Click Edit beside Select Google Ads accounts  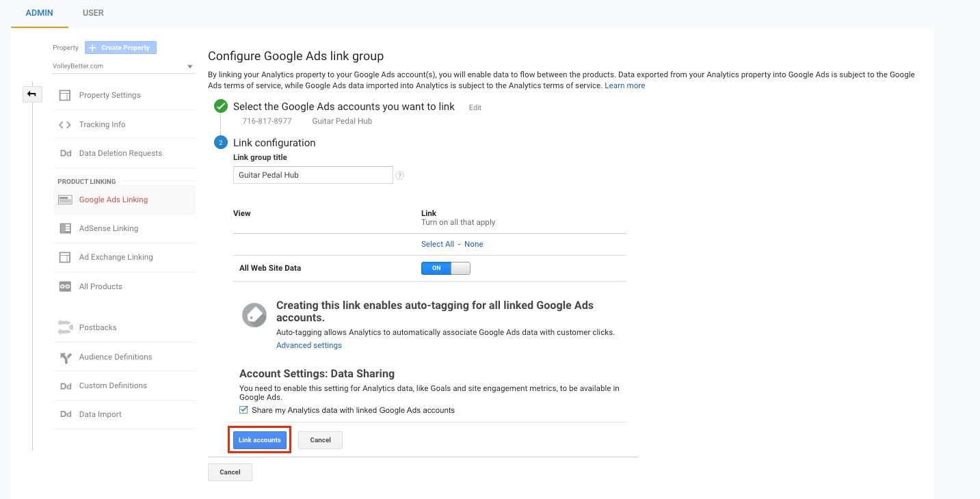475,107
